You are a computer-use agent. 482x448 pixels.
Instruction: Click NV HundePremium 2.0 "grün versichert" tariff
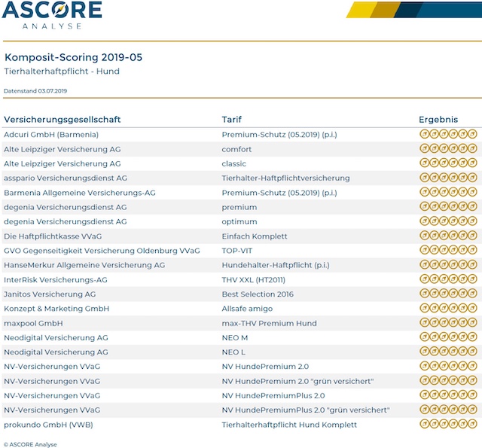coord(298,381)
